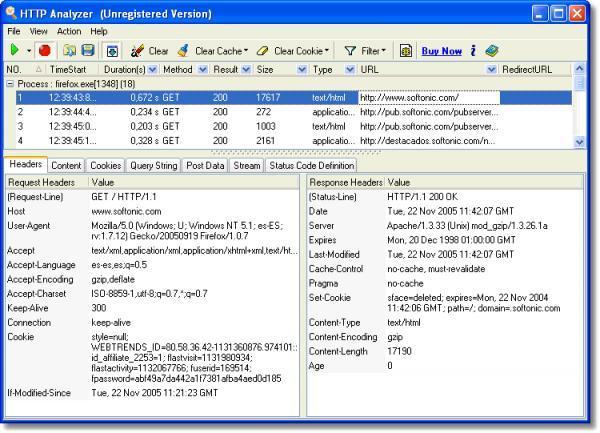This screenshot has width=600, height=433.
Task: Select the Status-Line value HTTP/1.1 200 OK
Action: tap(422, 197)
